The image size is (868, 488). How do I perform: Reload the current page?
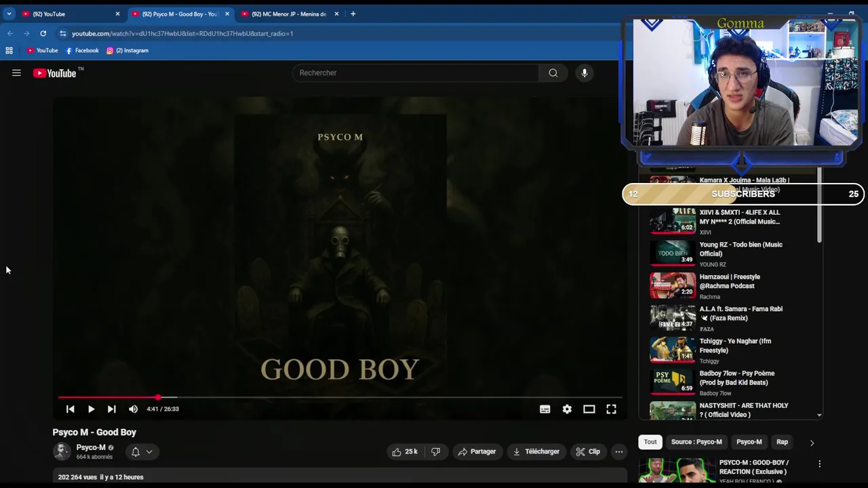click(x=43, y=33)
